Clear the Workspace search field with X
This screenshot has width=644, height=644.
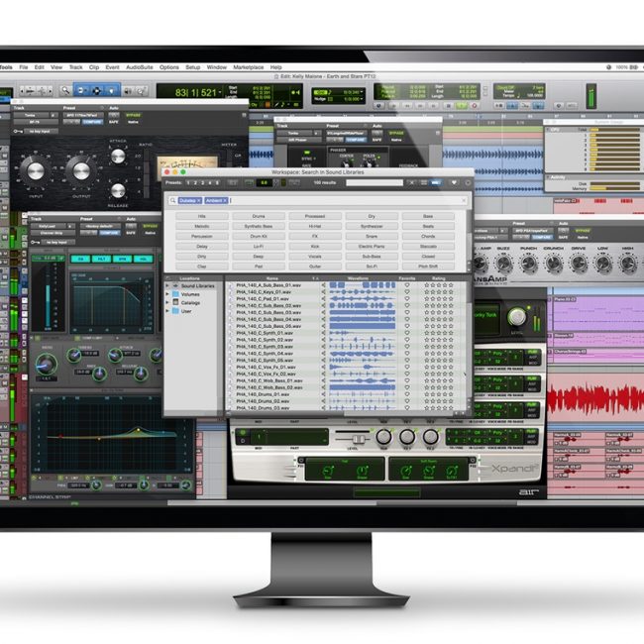[x=464, y=200]
